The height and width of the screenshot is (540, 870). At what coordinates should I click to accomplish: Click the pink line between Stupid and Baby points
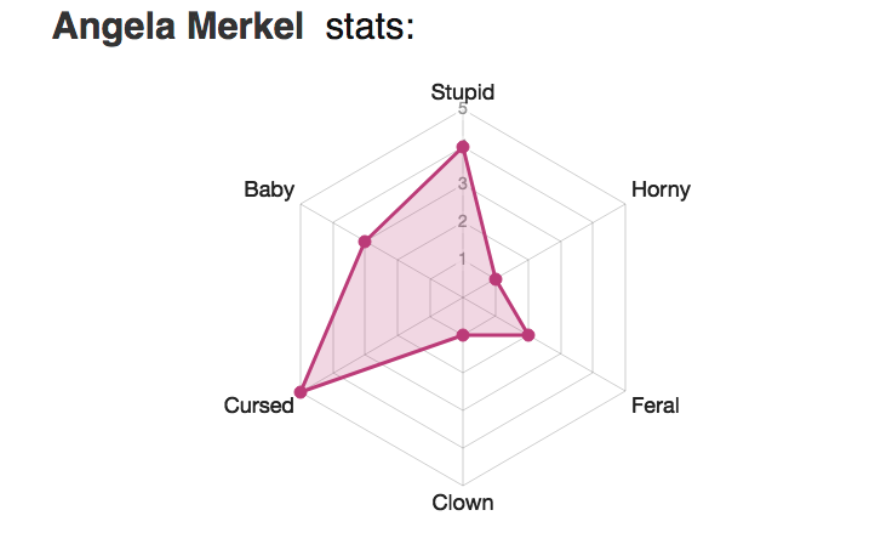[x=413, y=195]
